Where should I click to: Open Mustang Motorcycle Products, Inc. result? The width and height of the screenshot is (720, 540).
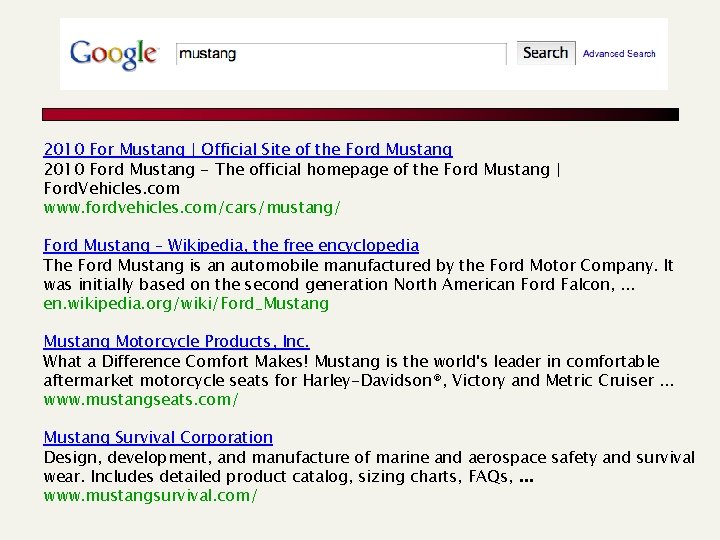coord(176,341)
